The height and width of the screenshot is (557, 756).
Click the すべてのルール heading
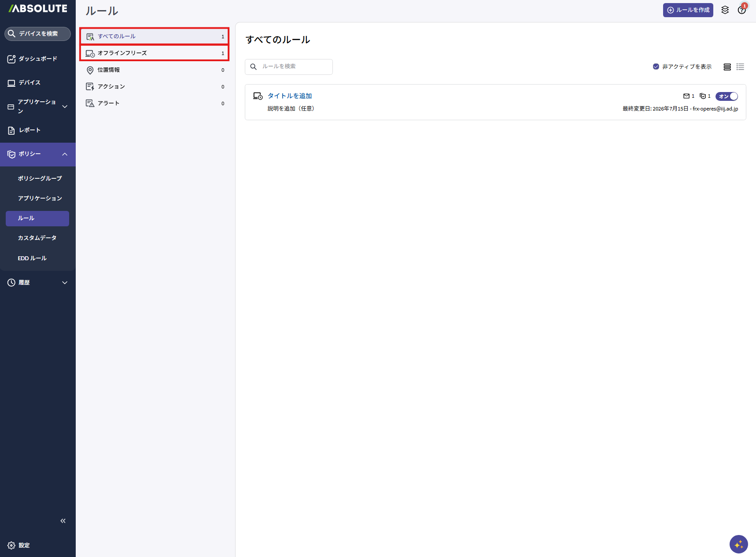278,40
